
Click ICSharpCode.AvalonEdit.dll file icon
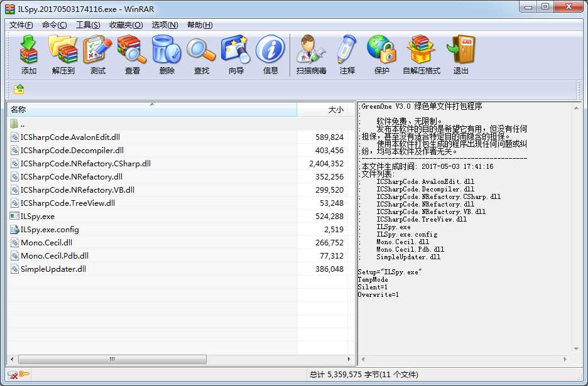(14, 137)
